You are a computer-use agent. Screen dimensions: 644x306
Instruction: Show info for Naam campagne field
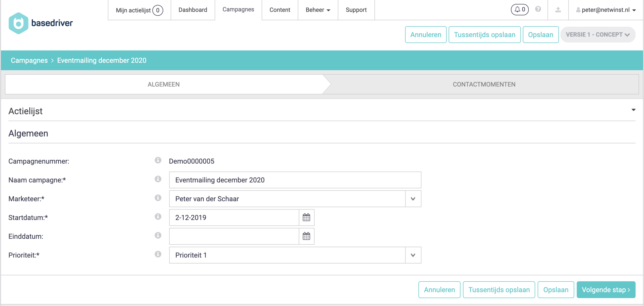[158, 179]
